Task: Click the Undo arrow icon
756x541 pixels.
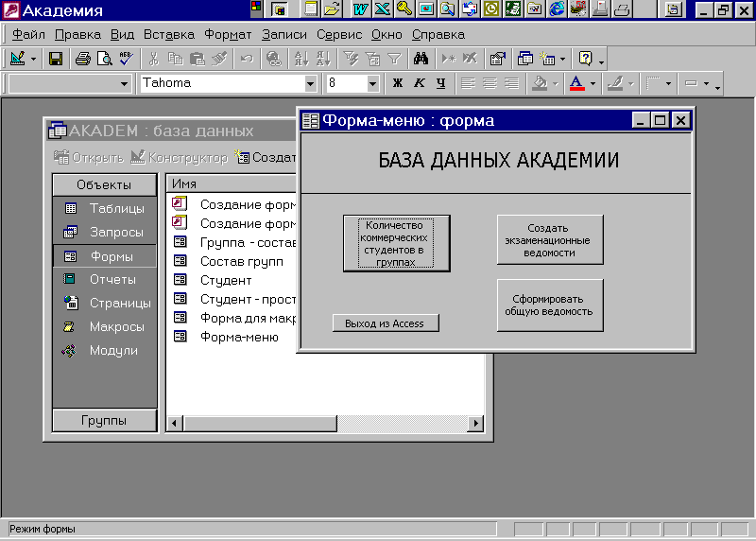Action: click(247, 59)
